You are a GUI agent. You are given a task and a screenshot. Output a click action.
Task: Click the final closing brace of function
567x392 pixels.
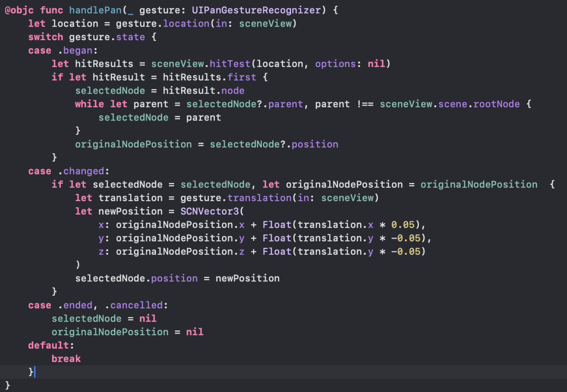7,385
